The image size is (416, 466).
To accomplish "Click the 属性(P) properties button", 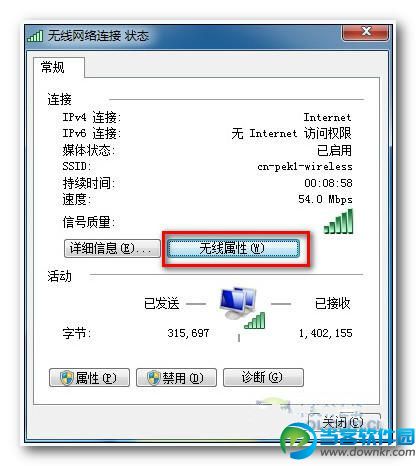I will tap(89, 378).
